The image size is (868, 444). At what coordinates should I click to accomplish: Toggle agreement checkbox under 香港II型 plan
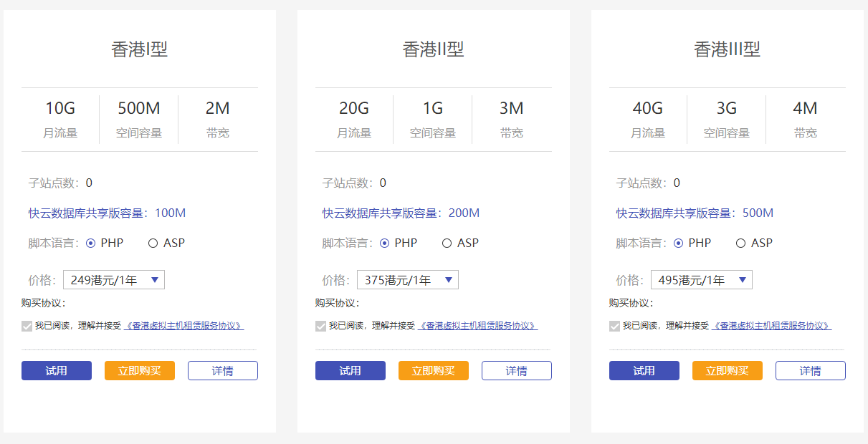(x=321, y=327)
